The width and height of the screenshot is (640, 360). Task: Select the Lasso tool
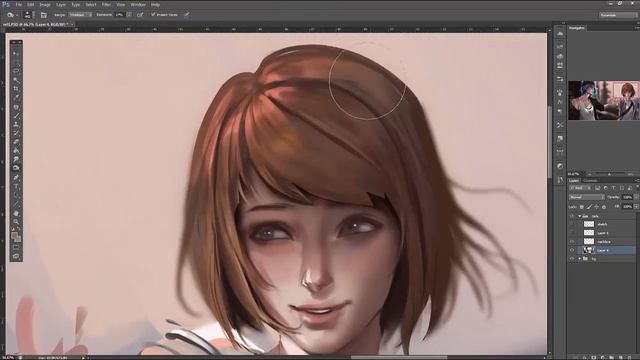coord(16,71)
